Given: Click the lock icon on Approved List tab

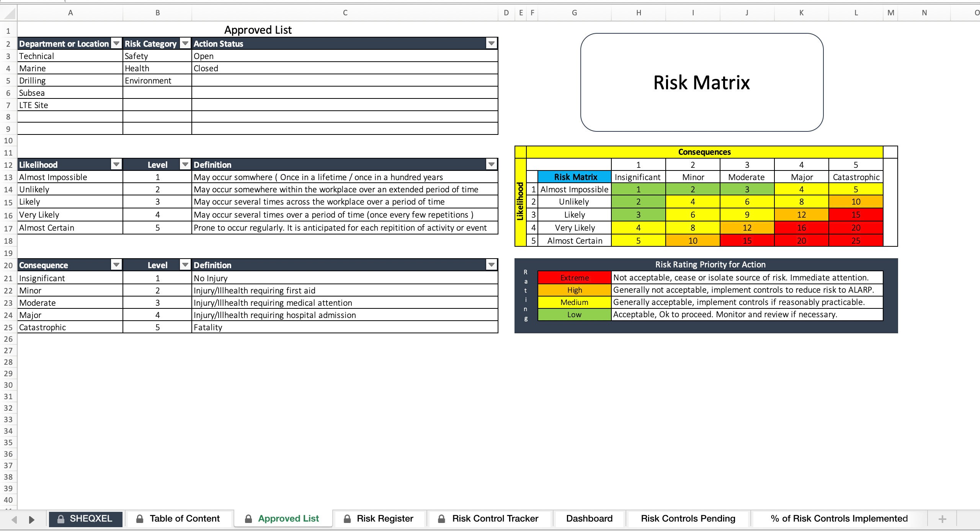Looking at the screenshot, I should [248, 518].
